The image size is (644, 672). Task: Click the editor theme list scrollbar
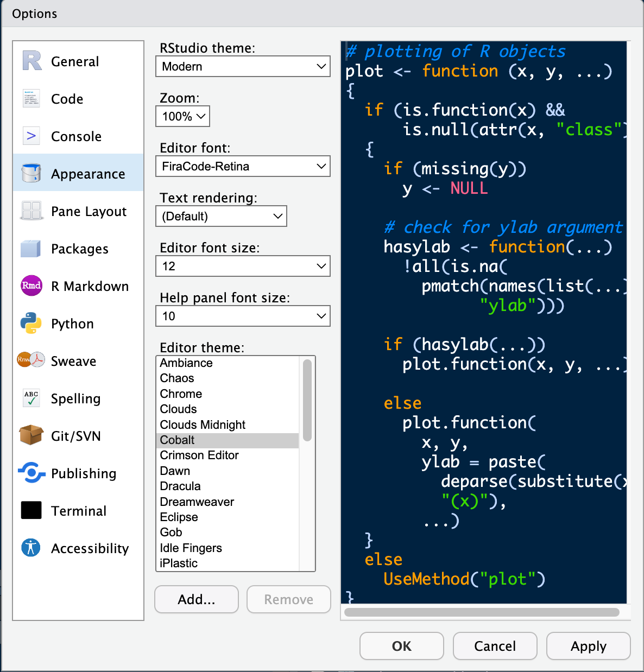tap(307, 400)
